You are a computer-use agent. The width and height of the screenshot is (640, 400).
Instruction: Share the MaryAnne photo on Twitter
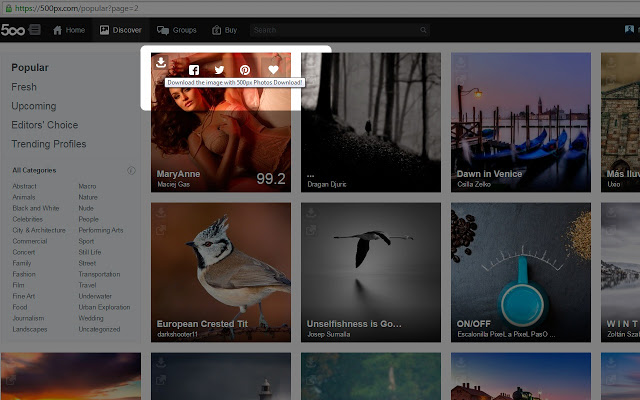tap(220, 70)
